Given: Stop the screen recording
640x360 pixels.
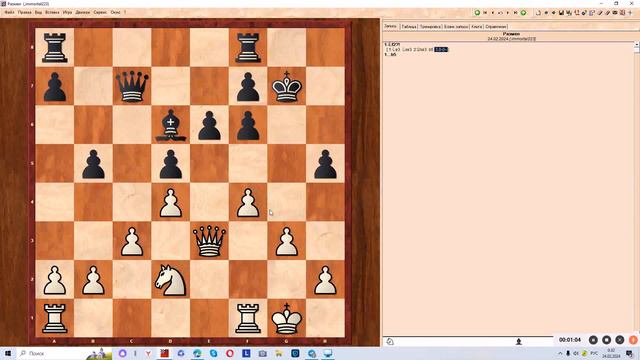Looking at the screenshot, I should click(x=607, y=340).
